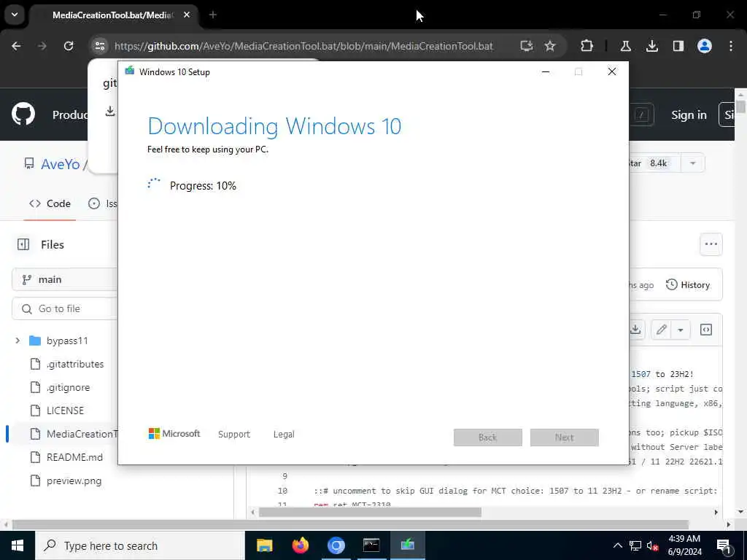Toggle the browser side panel
This screenshot has height=560, width=747.
click(x=678, y=46)
